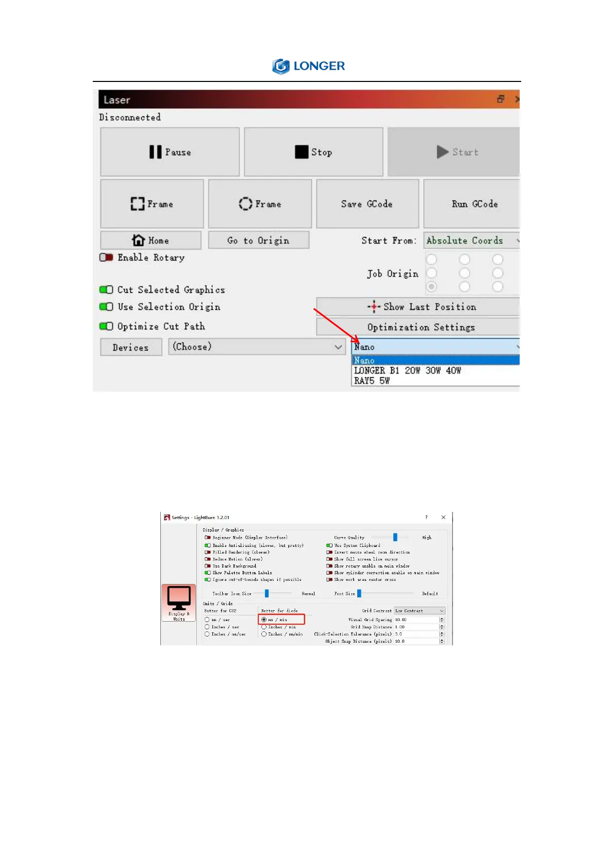Adjust the Toolbar Icon Size slider

click(267, 593)
